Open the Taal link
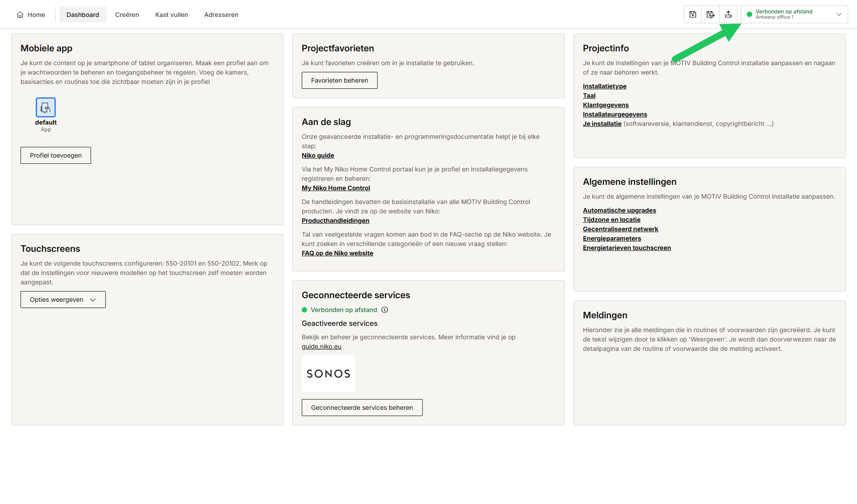Viewport: 857px width, 504px height. (589, 96)
